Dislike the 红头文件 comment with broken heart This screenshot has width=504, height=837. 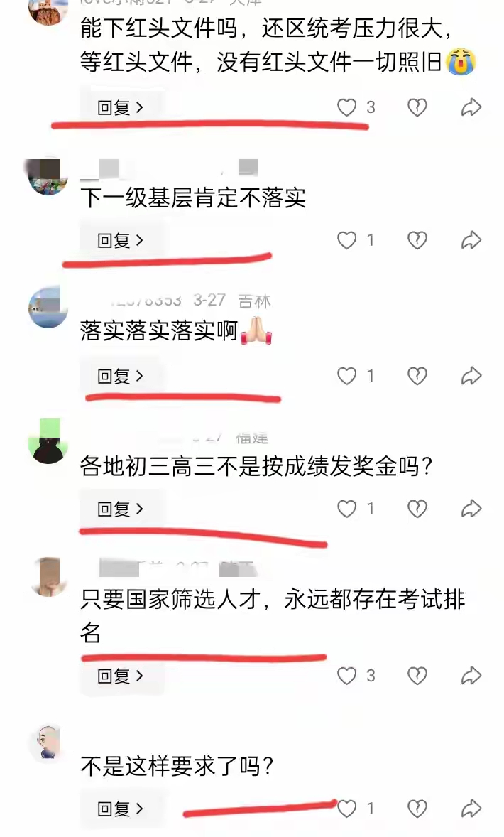(417, 108)
